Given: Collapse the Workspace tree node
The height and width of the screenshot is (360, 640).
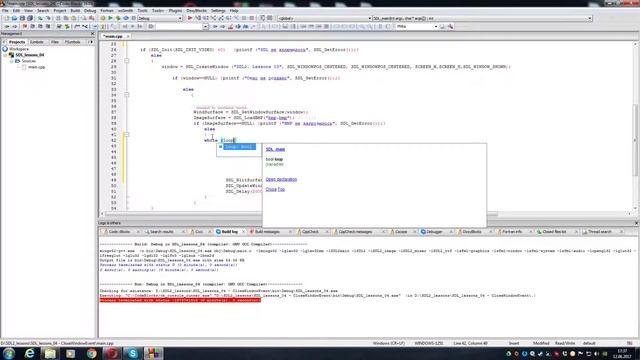Looking at the screenshot, I should [5, 49].
